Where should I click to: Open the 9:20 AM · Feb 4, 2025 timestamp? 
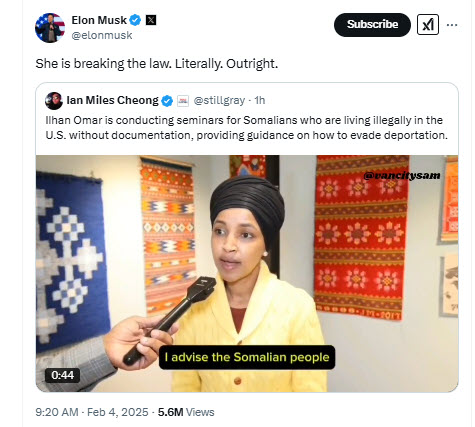point(92,412)
